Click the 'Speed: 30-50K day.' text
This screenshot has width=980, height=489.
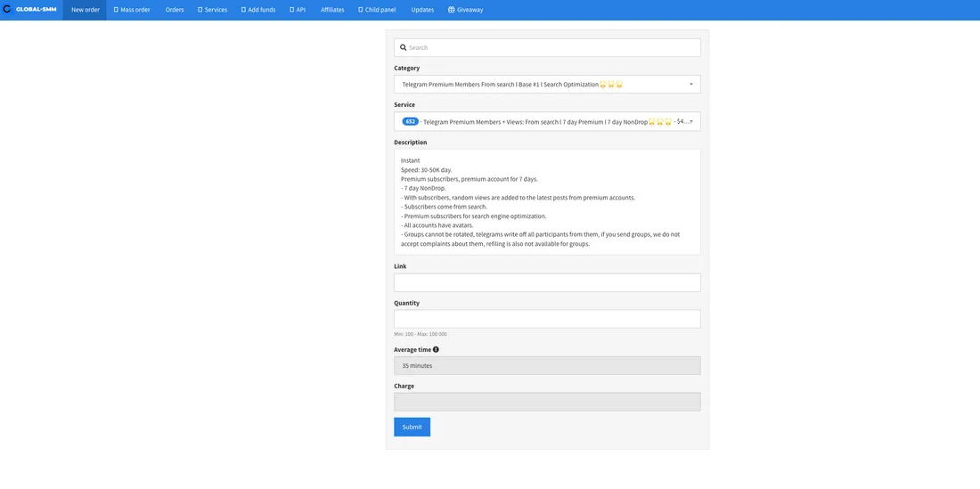pyautogui.click(x=426, y=170)
